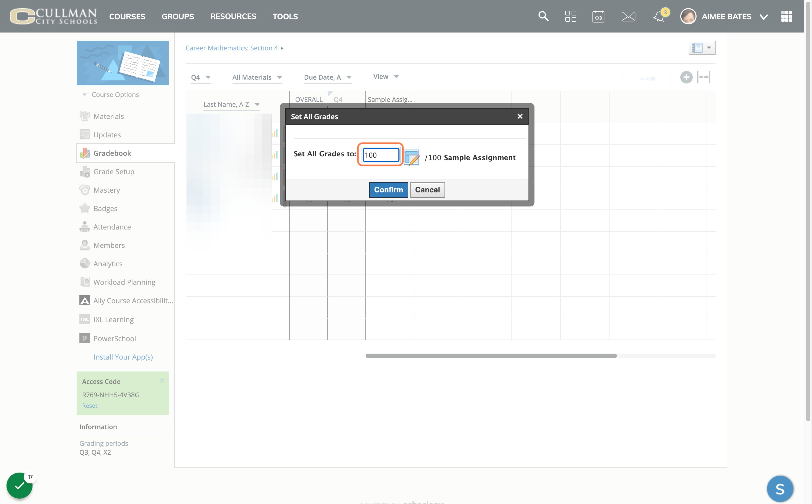The width and height of the screenshot is (812, 504).
Task: Open the calendar icon in header
Action: click(598, 16)
